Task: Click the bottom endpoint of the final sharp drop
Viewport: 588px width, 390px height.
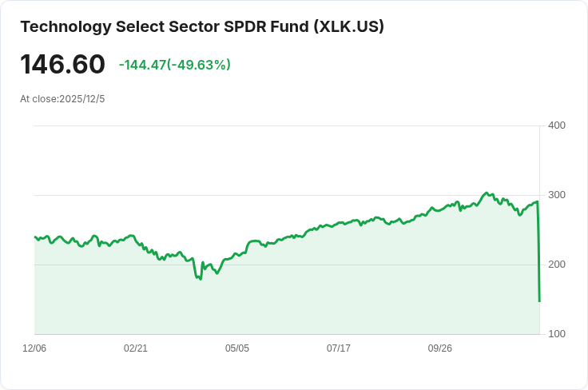Action: coord(539,301)
